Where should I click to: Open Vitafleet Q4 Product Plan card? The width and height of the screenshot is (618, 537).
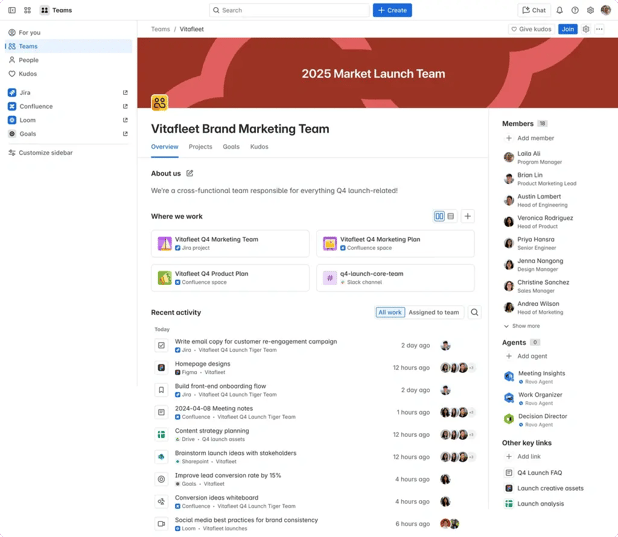pos(230,278)
